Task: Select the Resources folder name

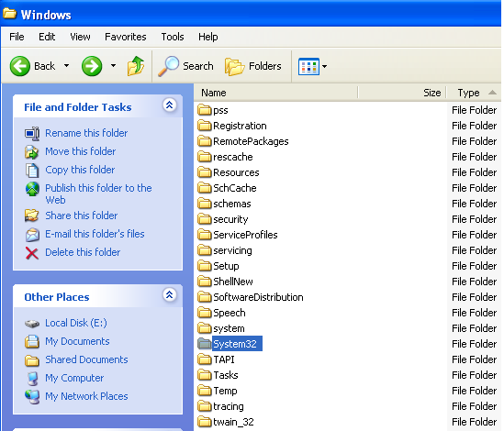Action: [236, 172]
